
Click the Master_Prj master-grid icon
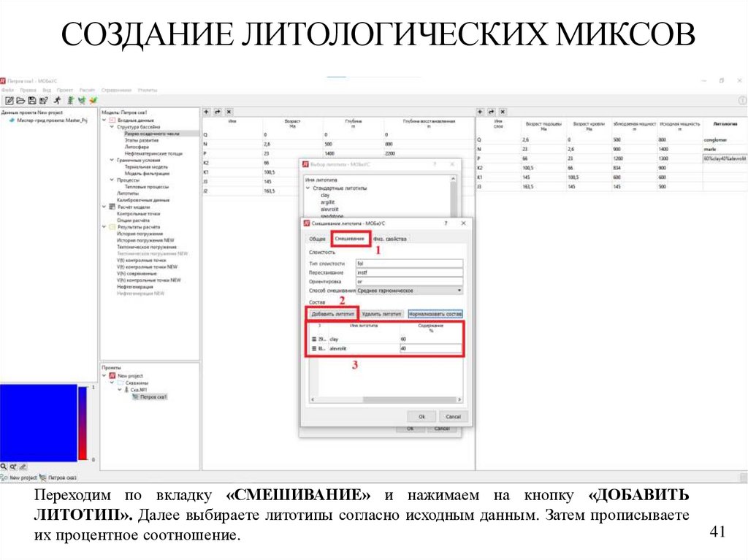[x=12, y=120]
